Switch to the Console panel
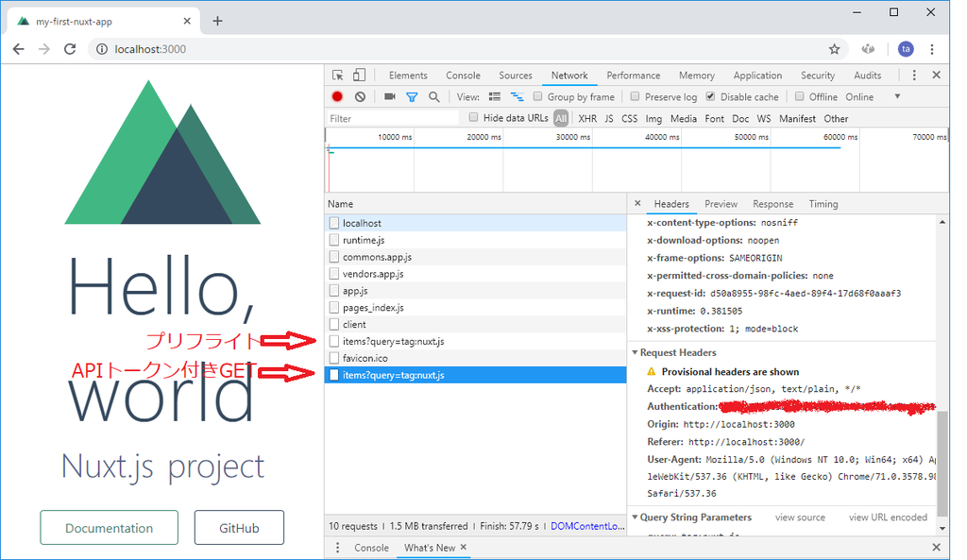Screen dimensions: 967x560 (x=463, y=76)
